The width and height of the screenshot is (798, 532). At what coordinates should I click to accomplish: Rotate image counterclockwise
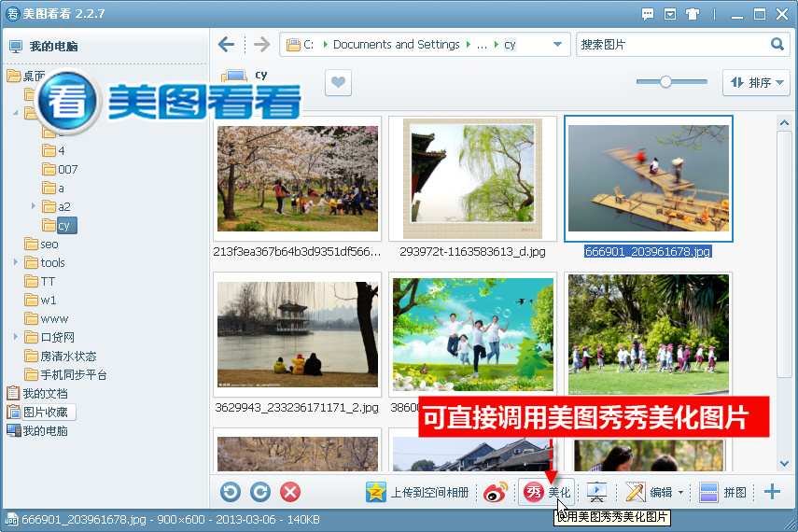point(231,492)
